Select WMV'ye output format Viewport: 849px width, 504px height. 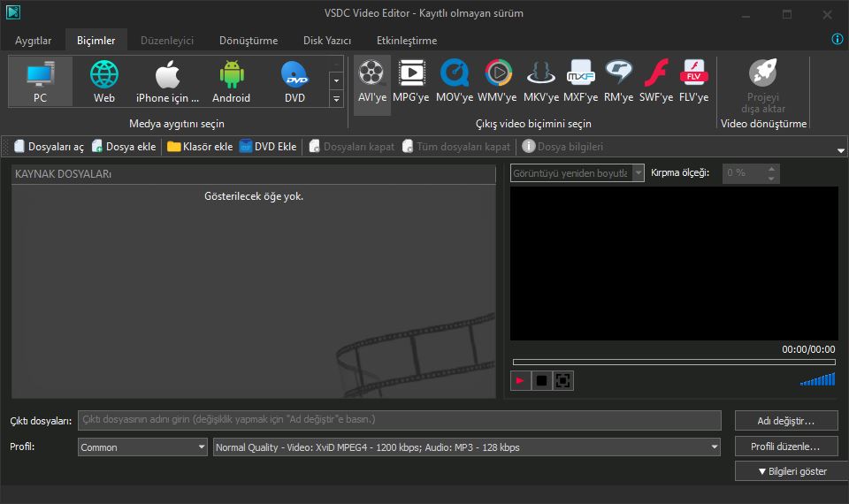pos(497,81)
